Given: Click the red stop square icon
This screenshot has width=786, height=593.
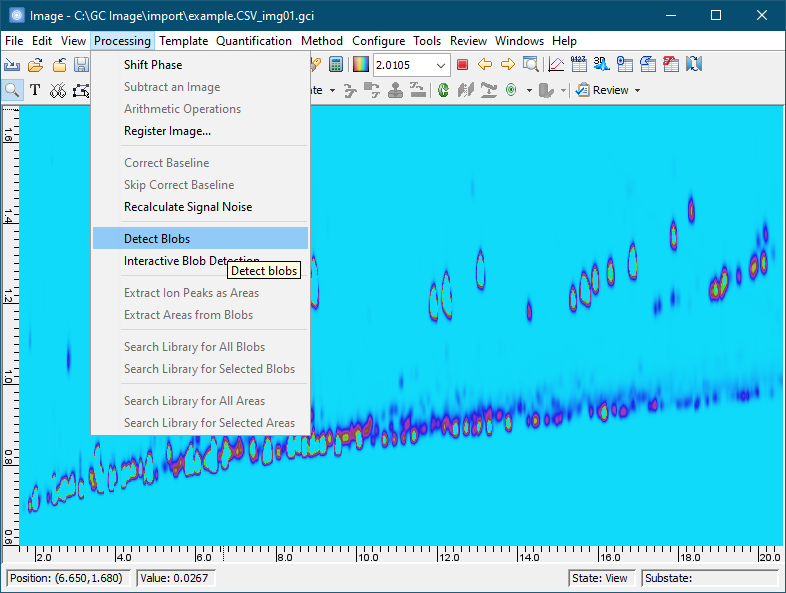Looking at the screenshot, I should tap(462, 65).
